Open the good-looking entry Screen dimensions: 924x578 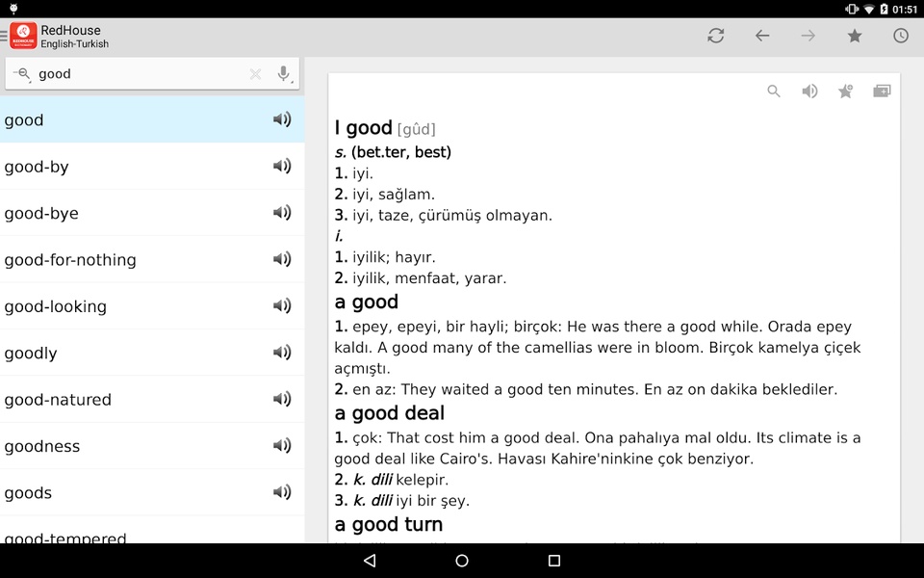(152, 306)
